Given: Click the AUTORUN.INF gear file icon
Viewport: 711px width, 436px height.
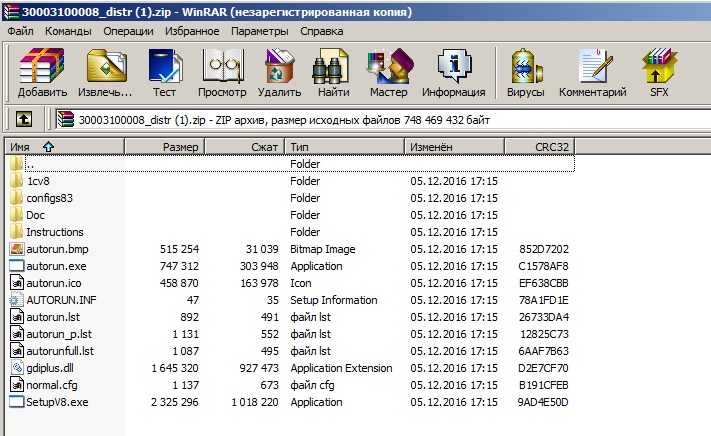Looking at the screenshot, I should (x=16, y=300).
